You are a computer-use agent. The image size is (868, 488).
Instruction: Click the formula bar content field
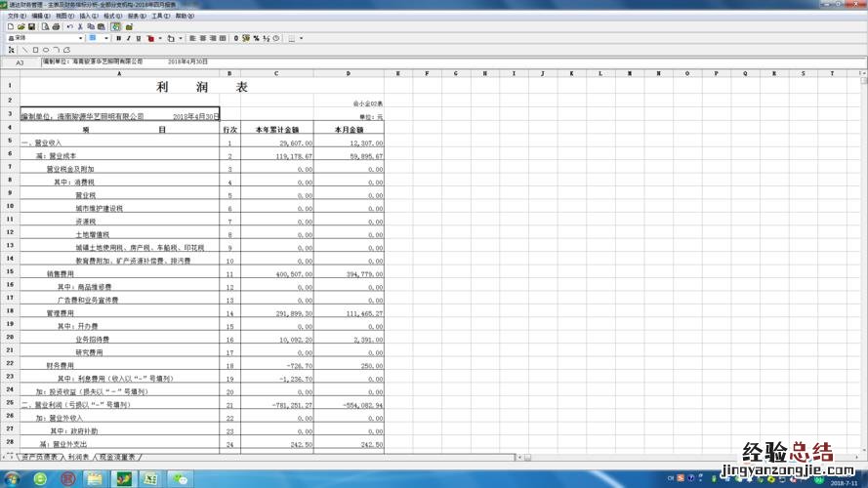click(x=454, y=61)
